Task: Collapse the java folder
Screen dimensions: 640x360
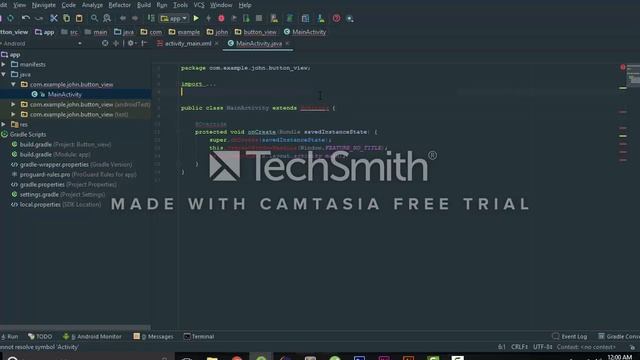Action: (x=4, y=74)
